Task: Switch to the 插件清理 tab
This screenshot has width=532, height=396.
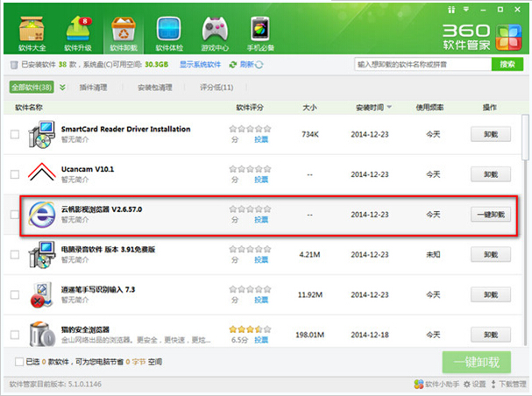Action: [93, 88]
